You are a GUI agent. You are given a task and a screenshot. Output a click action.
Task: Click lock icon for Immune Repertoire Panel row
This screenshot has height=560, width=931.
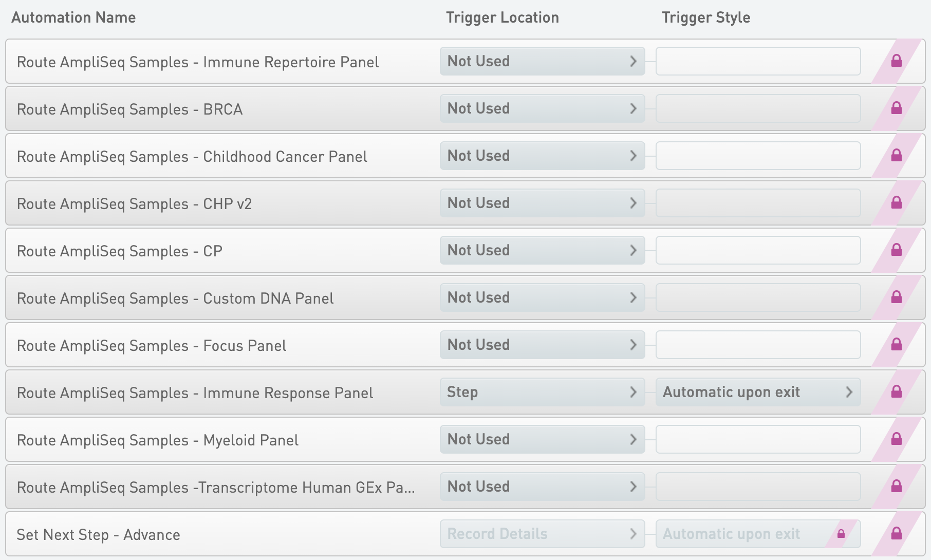point(897,61)
